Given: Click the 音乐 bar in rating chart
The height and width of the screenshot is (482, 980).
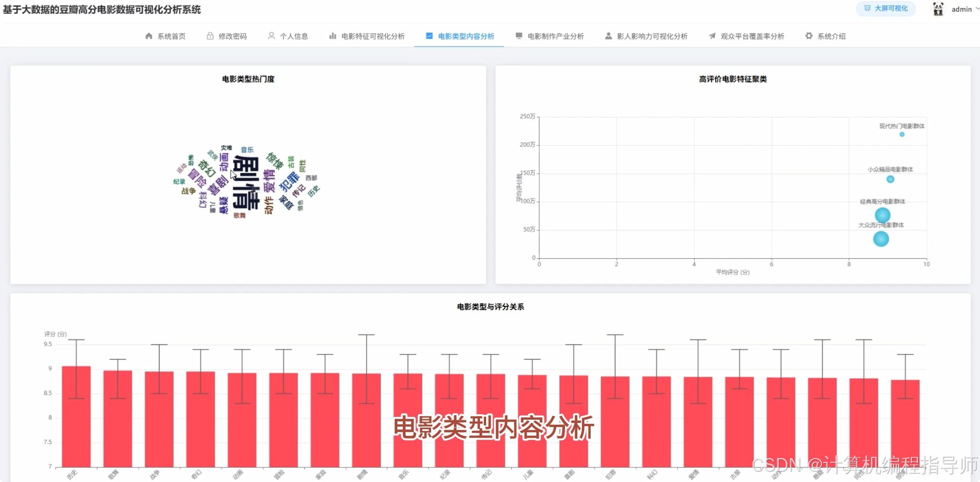Looking at the screenshot, I should (408, 420).
